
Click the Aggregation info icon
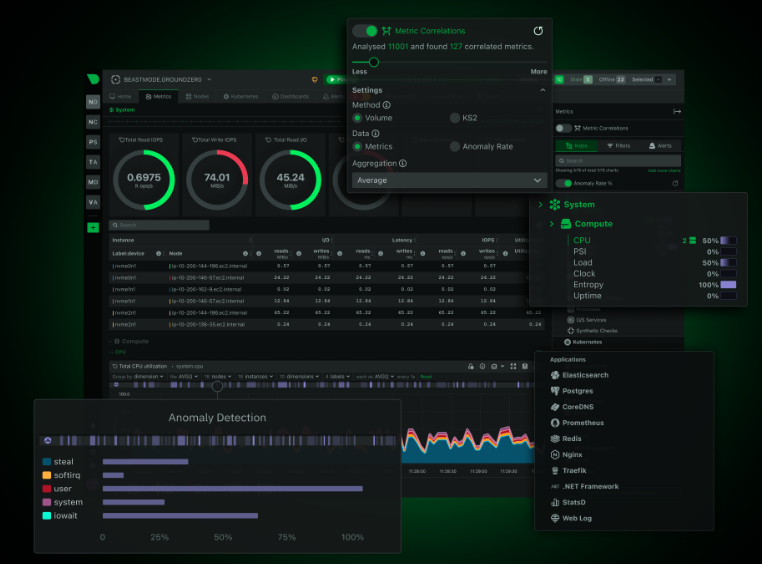pyautogui.click(x=402, y=163)
